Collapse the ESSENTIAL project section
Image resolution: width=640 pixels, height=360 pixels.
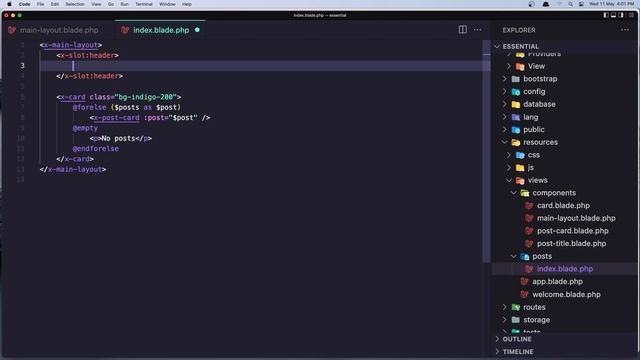(x=497, y=47)
